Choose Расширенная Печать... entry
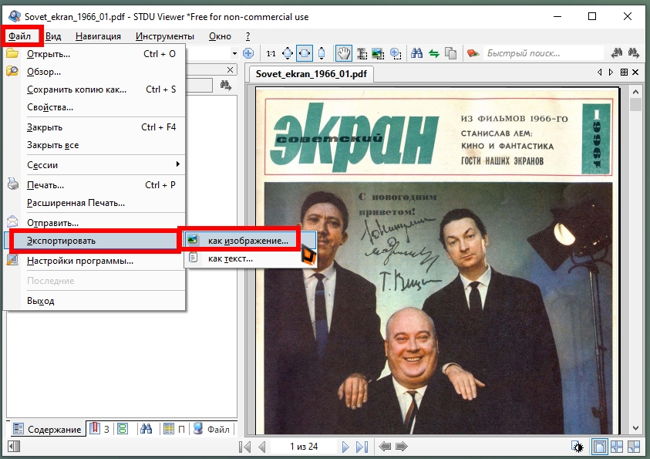 pos(95,203)
